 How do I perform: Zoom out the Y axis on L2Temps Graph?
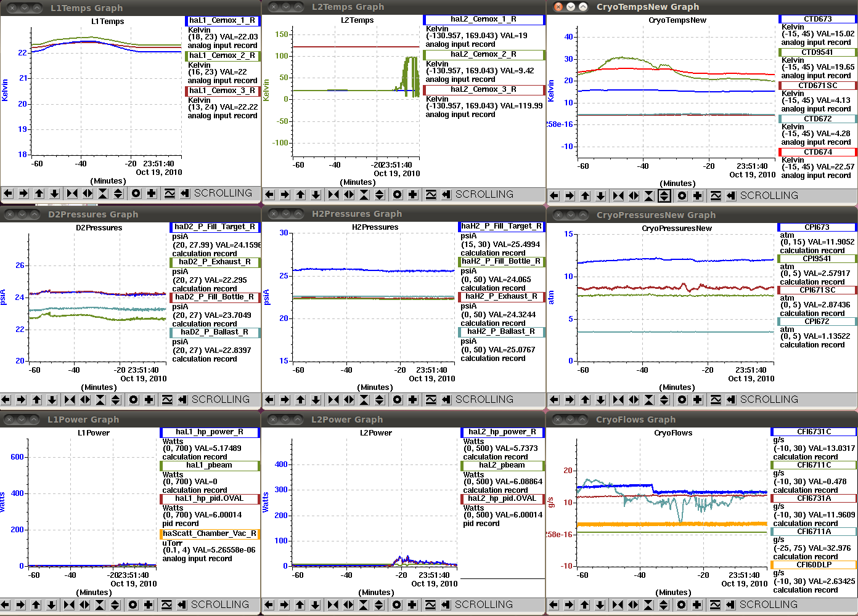(x=380, y=195)
